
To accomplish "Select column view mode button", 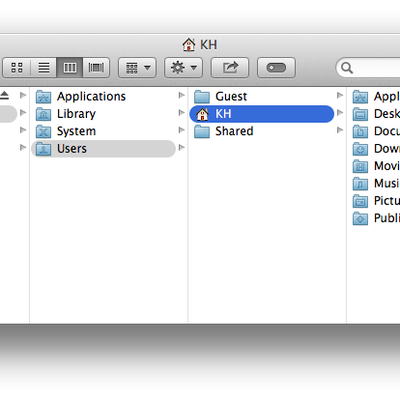I will (x=70, y=68).
